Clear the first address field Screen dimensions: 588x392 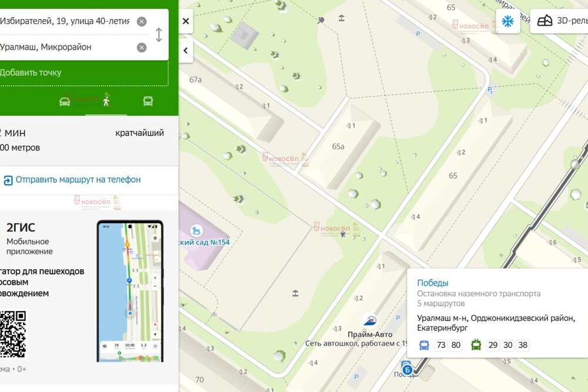tap(142, 22)
